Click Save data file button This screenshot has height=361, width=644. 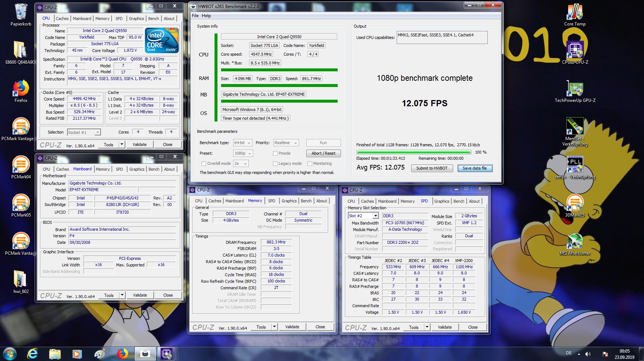475,168
